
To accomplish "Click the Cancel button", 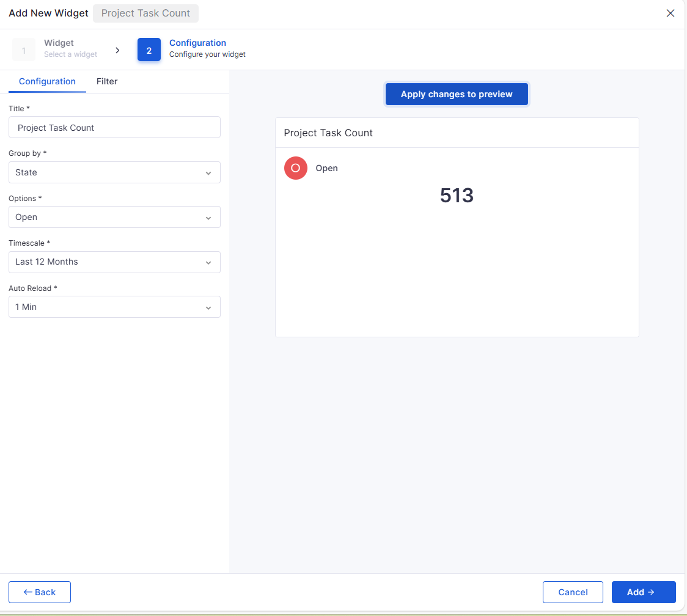I will [x=573, y=592].
